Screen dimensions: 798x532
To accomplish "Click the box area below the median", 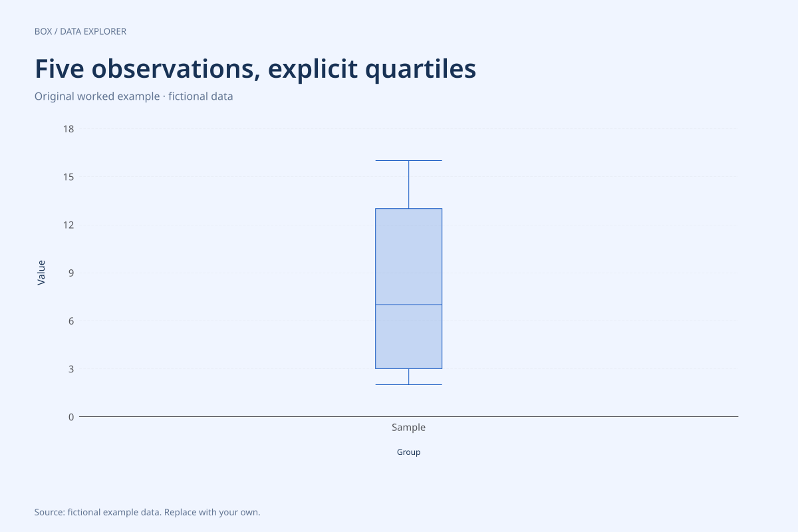I will pyautogui.click(x=408, y=336).
